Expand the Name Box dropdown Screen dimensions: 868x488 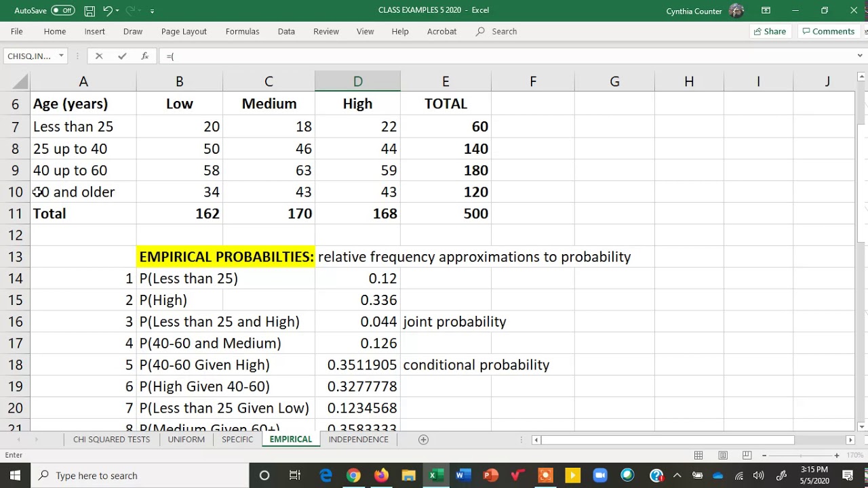click(x=61, y=56)
